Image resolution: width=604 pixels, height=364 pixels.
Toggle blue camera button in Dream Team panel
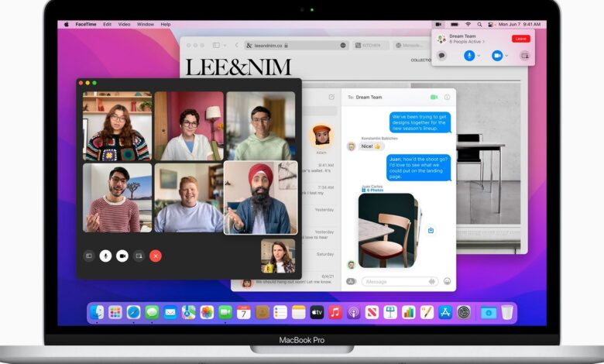497,56
